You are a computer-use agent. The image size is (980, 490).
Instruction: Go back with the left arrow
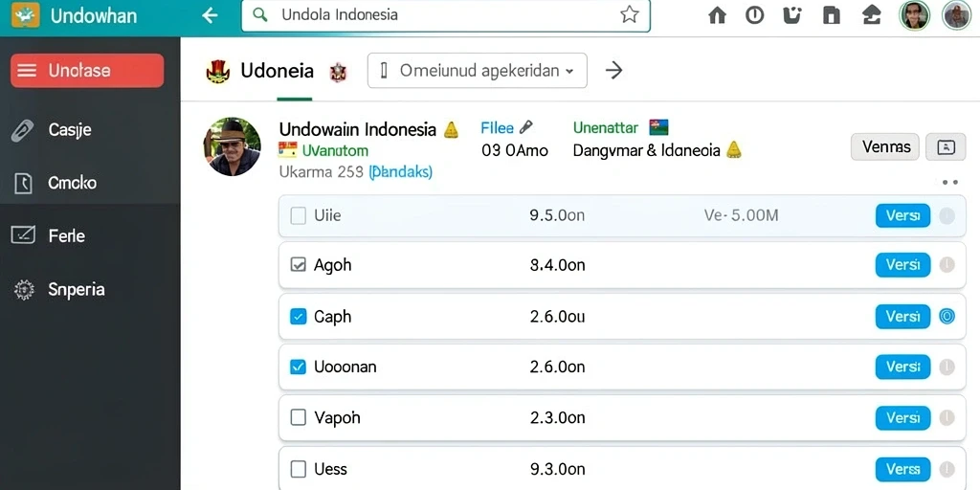pyautogui.click(x=210, y=15)
